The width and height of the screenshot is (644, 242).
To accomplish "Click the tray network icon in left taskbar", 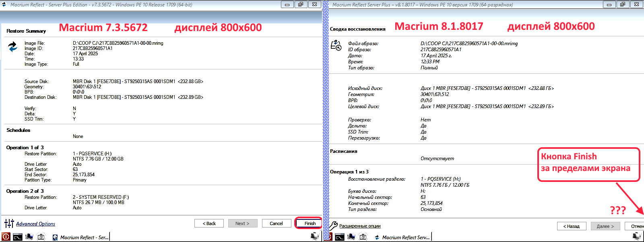I will click(316, 237).
